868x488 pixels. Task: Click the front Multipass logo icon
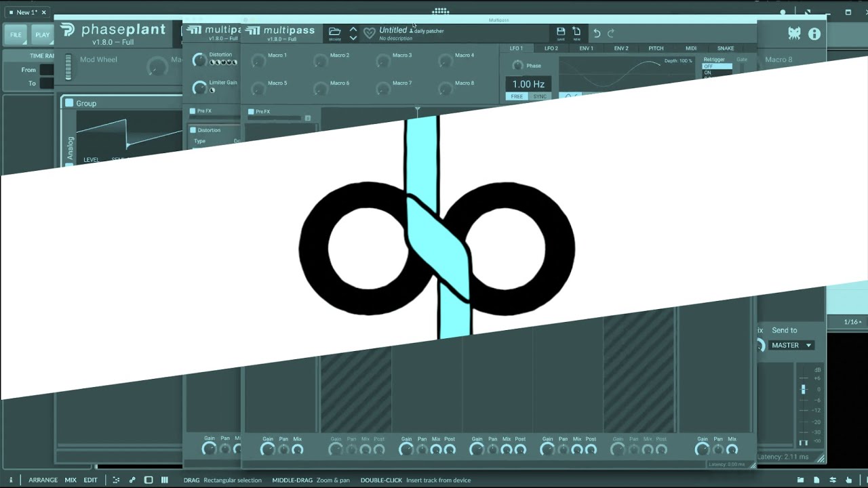tap(252, 30)
